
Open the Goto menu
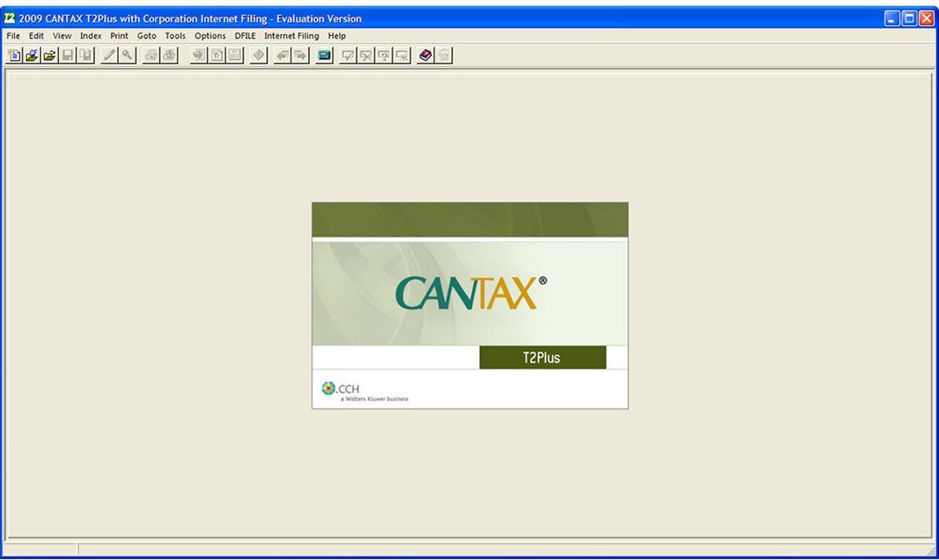(147, 36)
